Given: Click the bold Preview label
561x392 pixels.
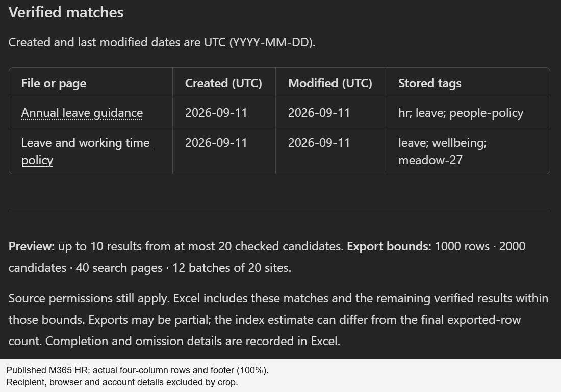Looking at the screenshot, I should pyautogui.click(x=32, y=246).
